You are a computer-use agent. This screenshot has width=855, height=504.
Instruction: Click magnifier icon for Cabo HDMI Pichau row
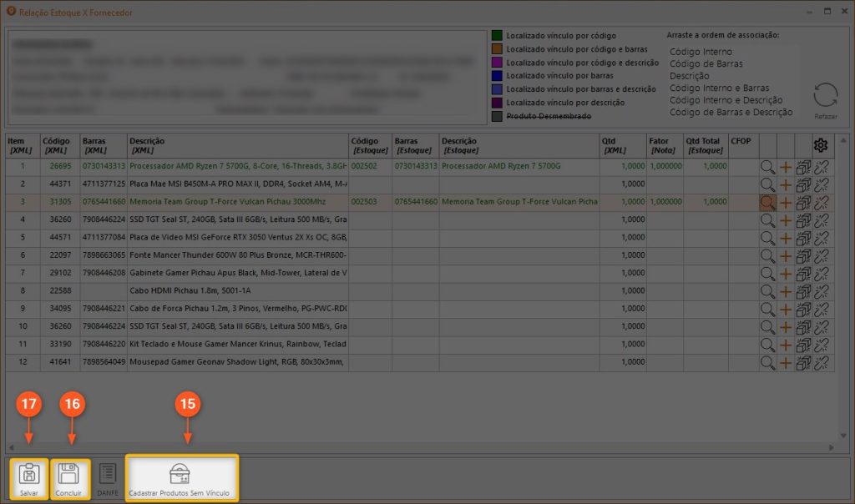pyautogui.click(x=767, y=292)
